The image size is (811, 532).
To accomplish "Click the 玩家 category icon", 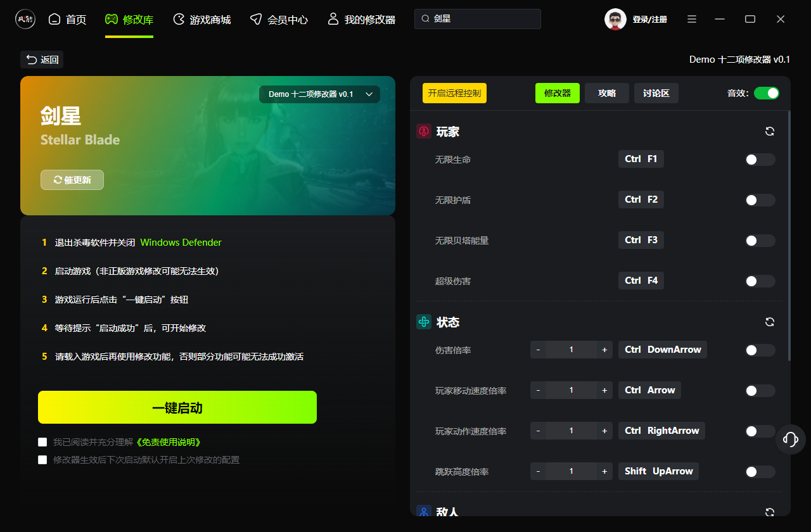I will coord(424,132).
